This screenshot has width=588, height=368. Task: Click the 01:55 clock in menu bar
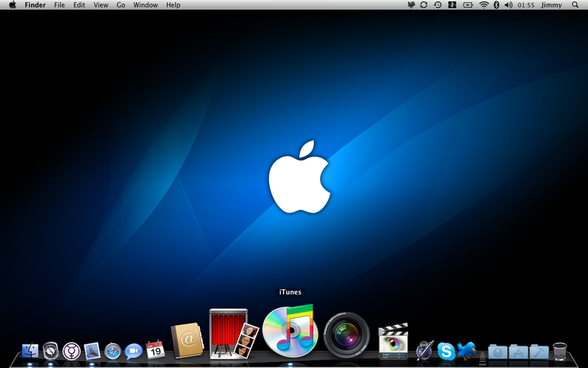[526, 5]
